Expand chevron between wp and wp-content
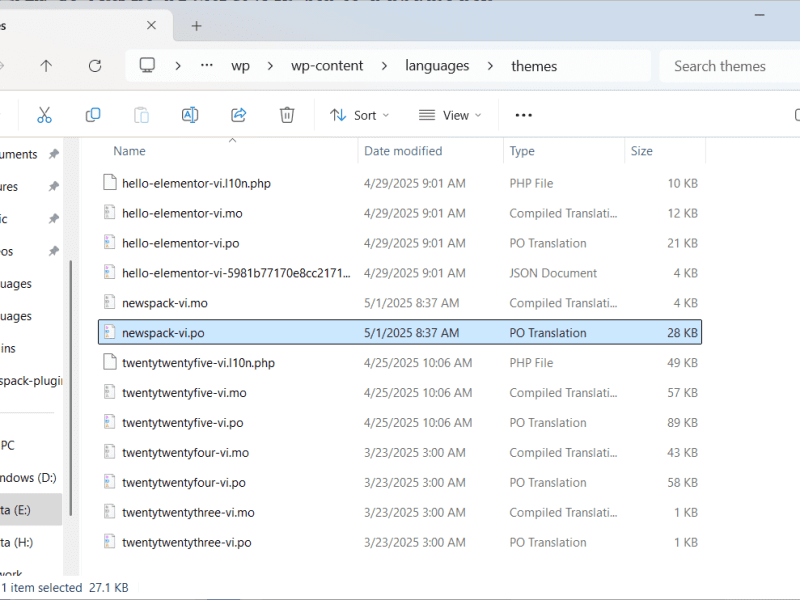Viewport: 800px width, 600px height. (270, 66)
